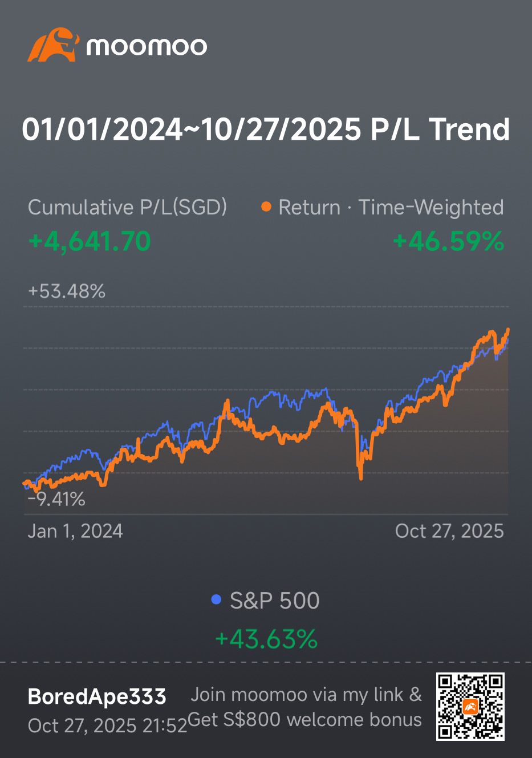Click the Cumulative P/L(SGD) label

click(x=127, y=207)
